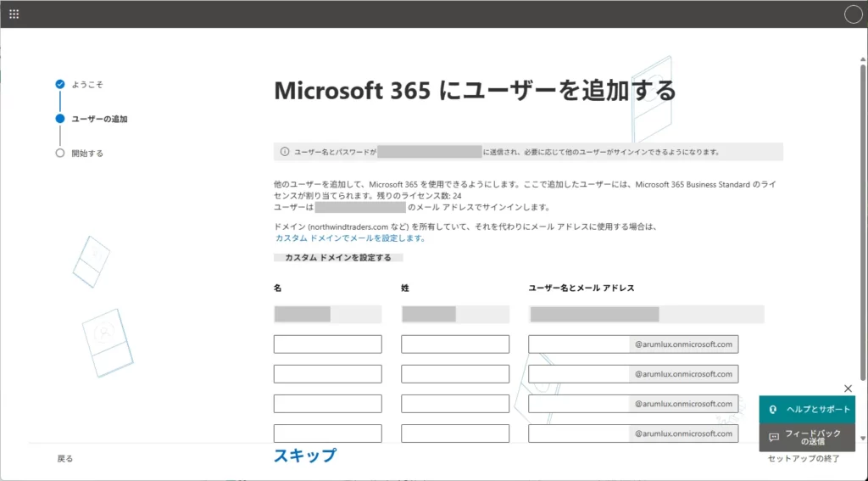
Task: Open カスタム ドメインでメールを設定します link
Action: coord(350,238)
